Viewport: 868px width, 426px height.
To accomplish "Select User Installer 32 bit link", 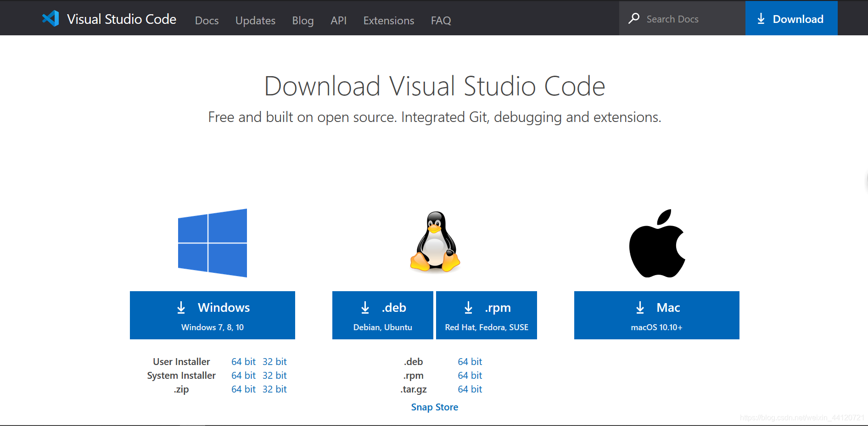I will click(274, 362).
